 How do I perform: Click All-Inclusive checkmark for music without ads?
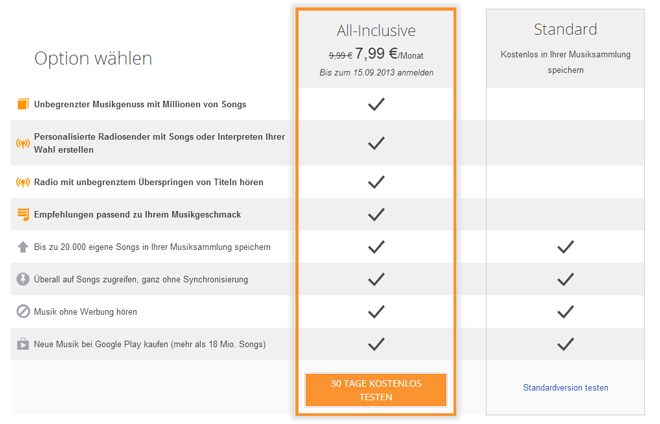pyautogui.click(x=376, y=312)
